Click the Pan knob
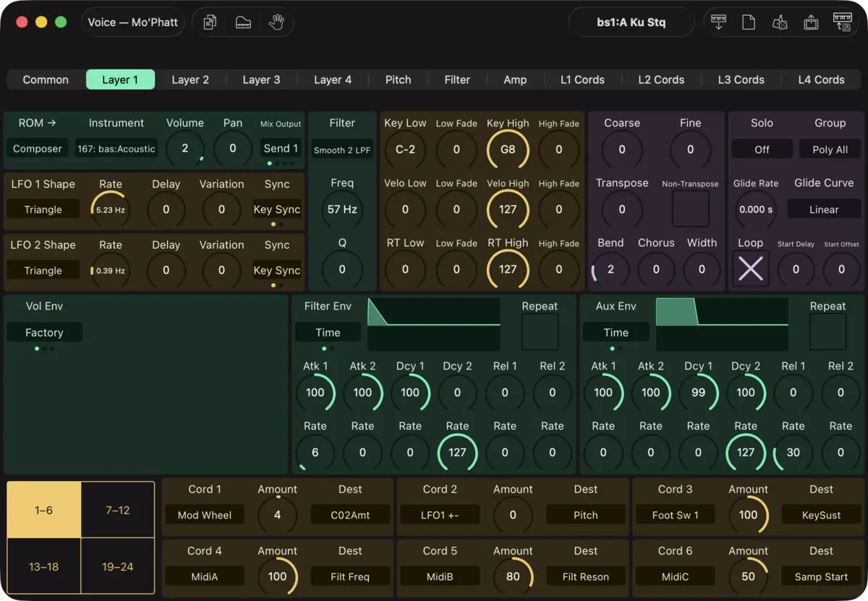The width and height of the screenshot is (868, 601). (233, 148)
